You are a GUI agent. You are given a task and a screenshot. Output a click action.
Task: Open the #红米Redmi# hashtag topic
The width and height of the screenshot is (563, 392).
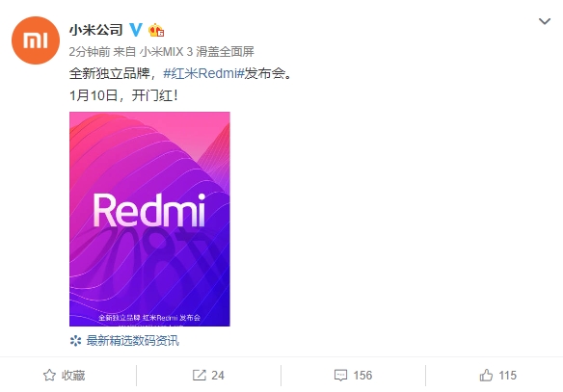click(x=204, y=73)
